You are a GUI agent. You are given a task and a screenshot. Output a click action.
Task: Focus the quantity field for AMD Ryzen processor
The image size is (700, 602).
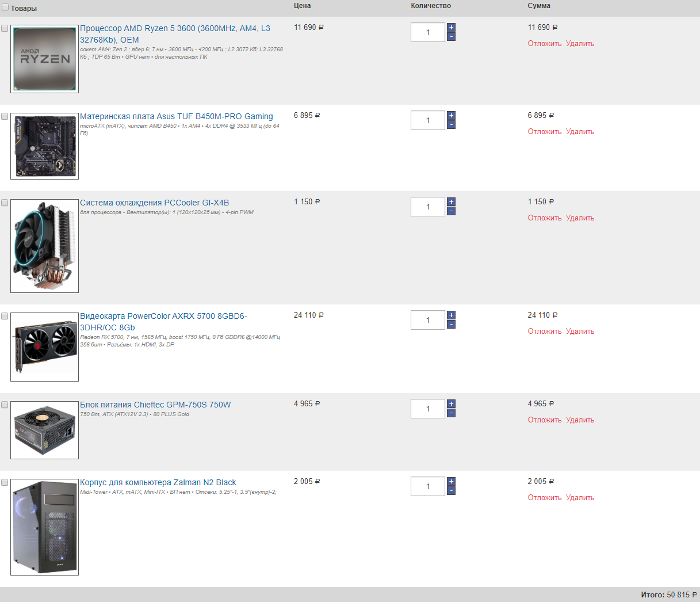(x=428, y=32)
